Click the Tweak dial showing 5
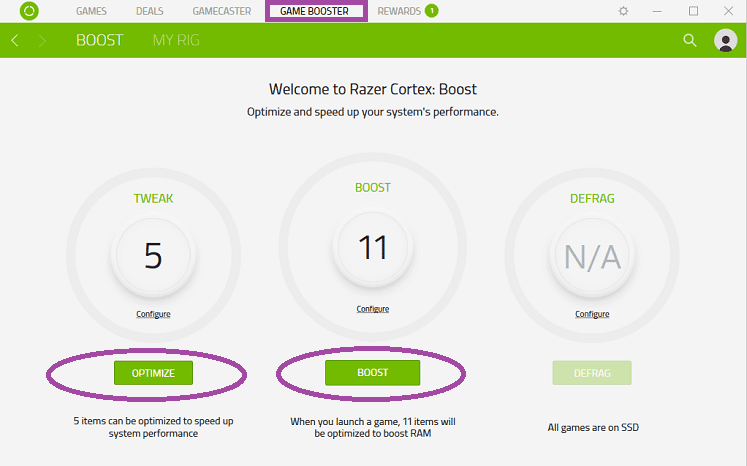 point(153,255)
